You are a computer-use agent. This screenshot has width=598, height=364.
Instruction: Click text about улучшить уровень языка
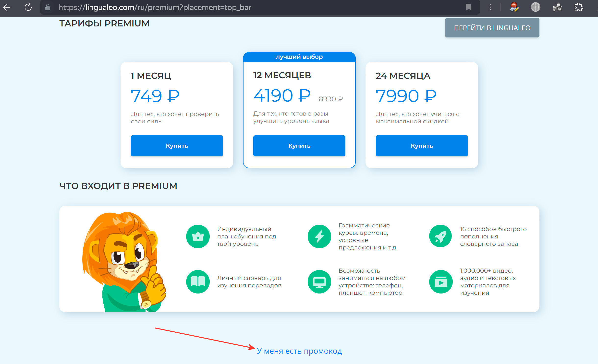291,117
